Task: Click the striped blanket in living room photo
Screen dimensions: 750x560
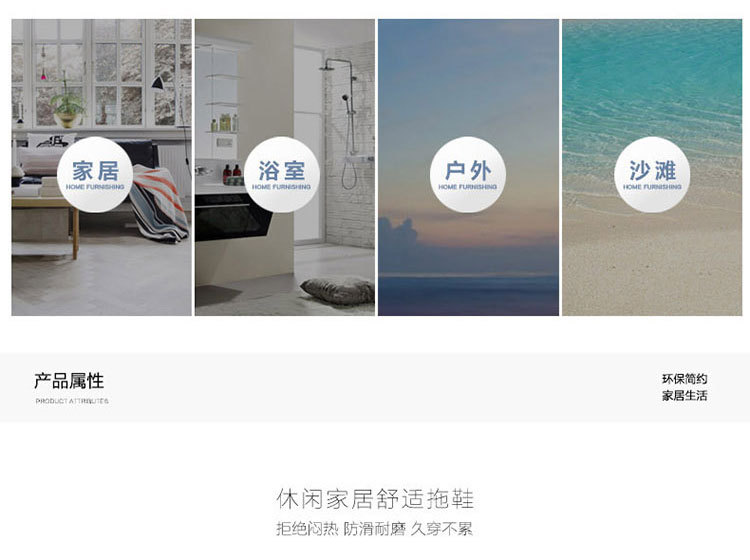Action: tap(159, 203)
